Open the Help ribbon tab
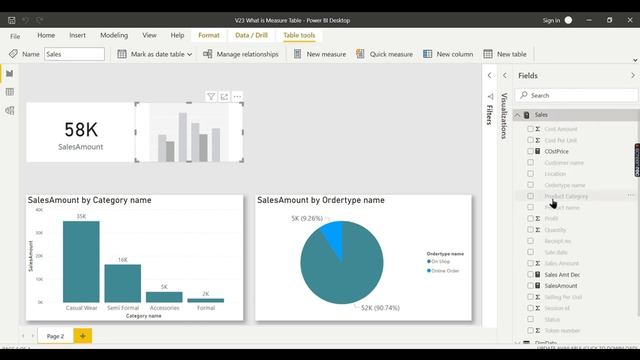This screenshot has width=640, height=360. click(x=177, y=35)
